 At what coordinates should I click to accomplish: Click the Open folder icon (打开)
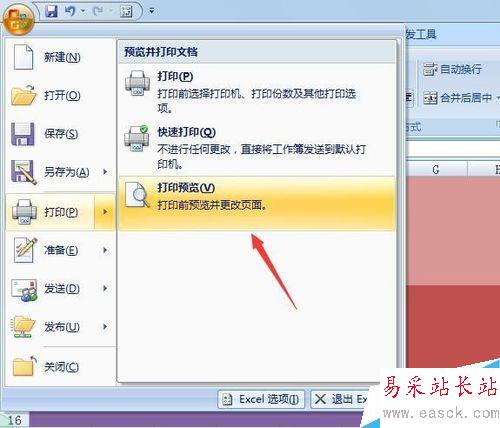point(23,95)
